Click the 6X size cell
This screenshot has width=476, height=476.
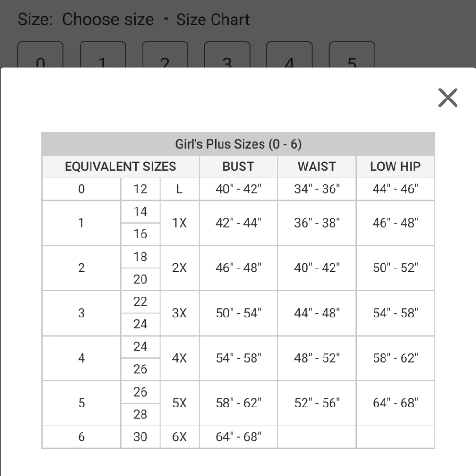coord(179,437)
